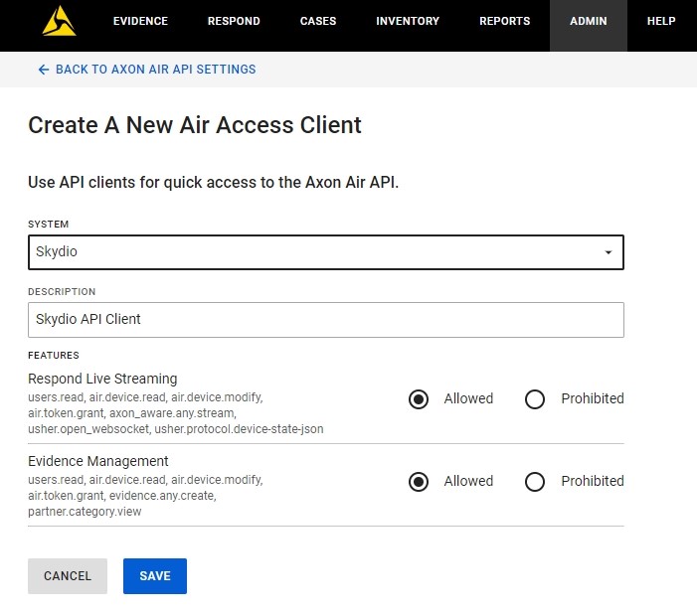This screenshot has width=697, height=616.
Task: Click the back arrow icon
Action: coord(43,70)
